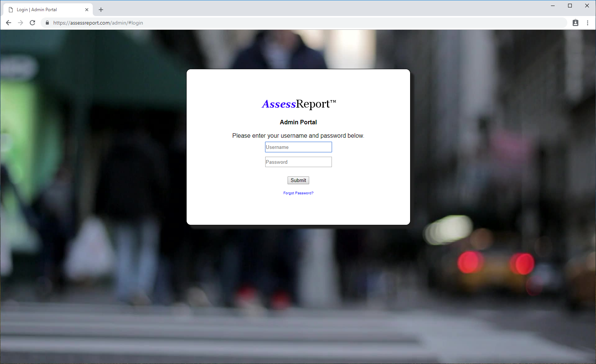This screenshot has width=596, height=364.
Task: Open the profile icon in the toolbar
Action: (x=576, y=23)
